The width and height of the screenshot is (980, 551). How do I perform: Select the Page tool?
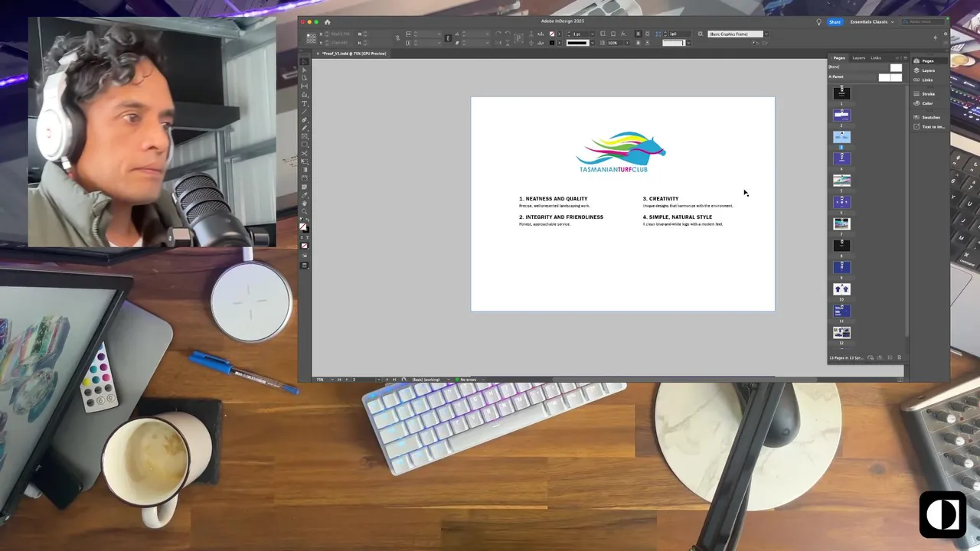(x=305, y=77)
